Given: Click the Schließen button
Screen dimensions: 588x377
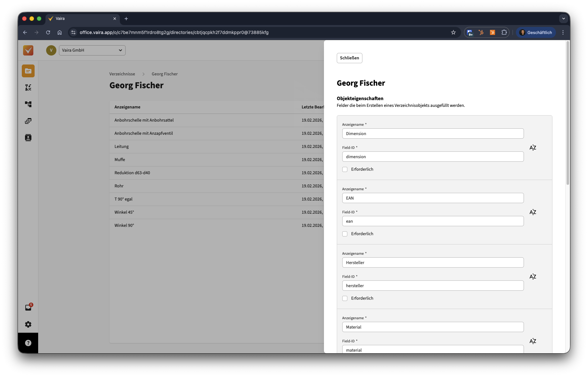Looking at the screenshot, I should [x=349, y=58].
